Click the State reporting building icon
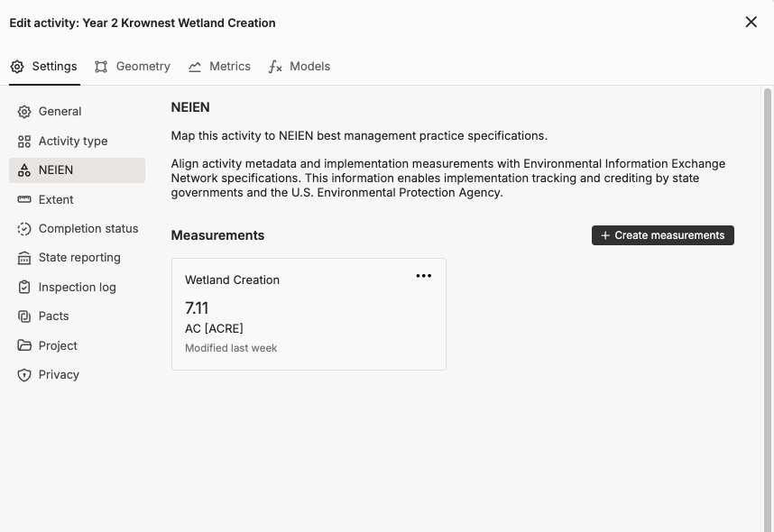The height and width of the screenshot is (532, 774). [24, 258]
